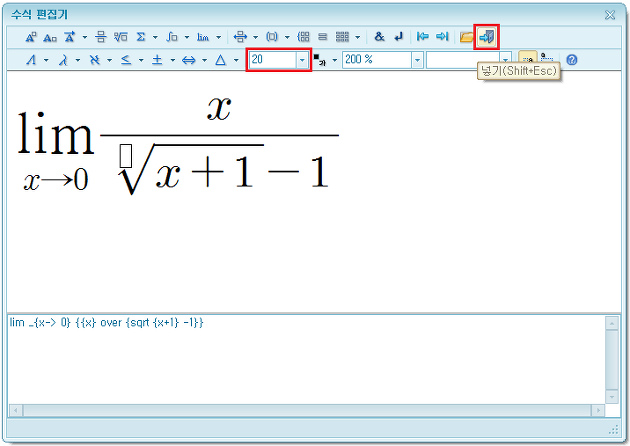Image resolution: width=630 pixels, height=446 pixels.
Task: Move to previous item arrow icon
Action: tap(422, 37)
